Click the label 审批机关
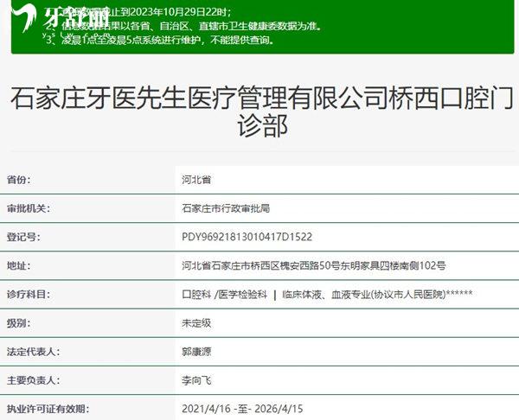This screenshot has height=420, width=519. pos(29,208)
